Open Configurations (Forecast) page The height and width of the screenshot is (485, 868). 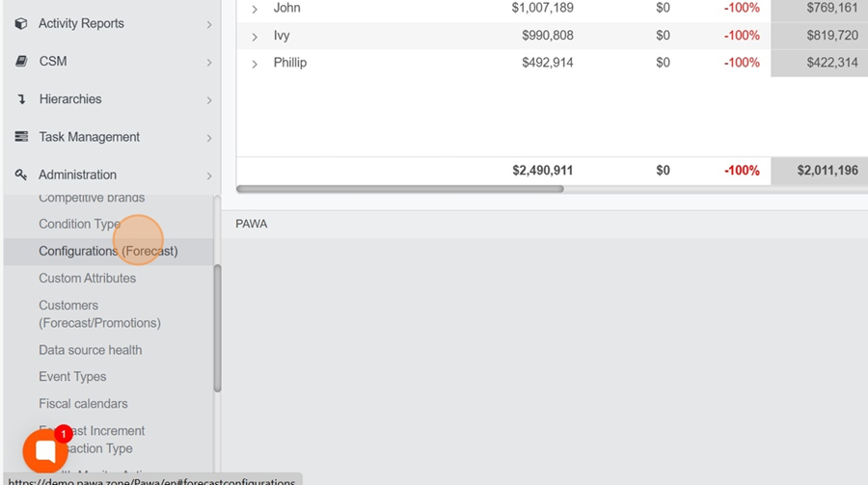[x=108, y=251]
